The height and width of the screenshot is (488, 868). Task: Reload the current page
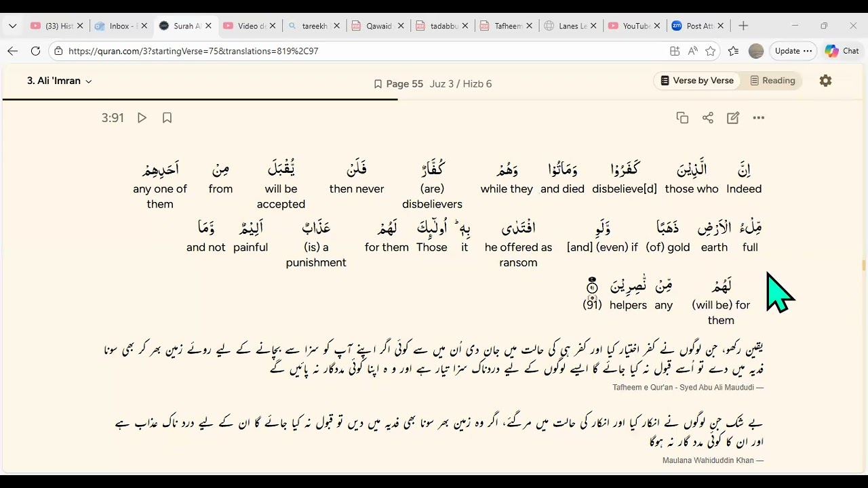(35, 51)
